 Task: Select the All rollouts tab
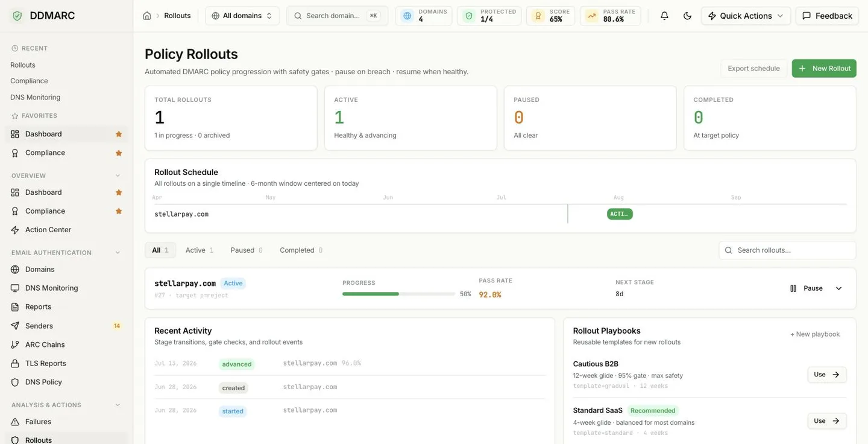tap(160, 250)
